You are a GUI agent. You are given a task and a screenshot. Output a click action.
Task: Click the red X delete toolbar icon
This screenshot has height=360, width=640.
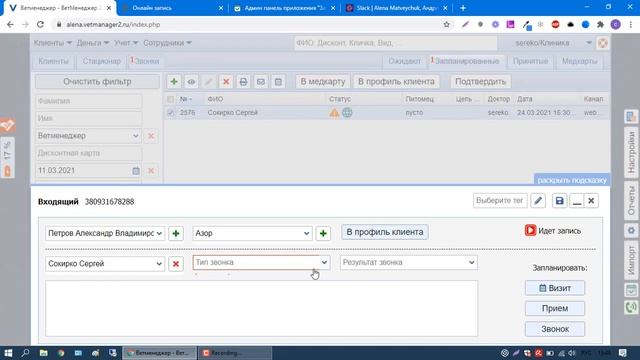[226, 82]
